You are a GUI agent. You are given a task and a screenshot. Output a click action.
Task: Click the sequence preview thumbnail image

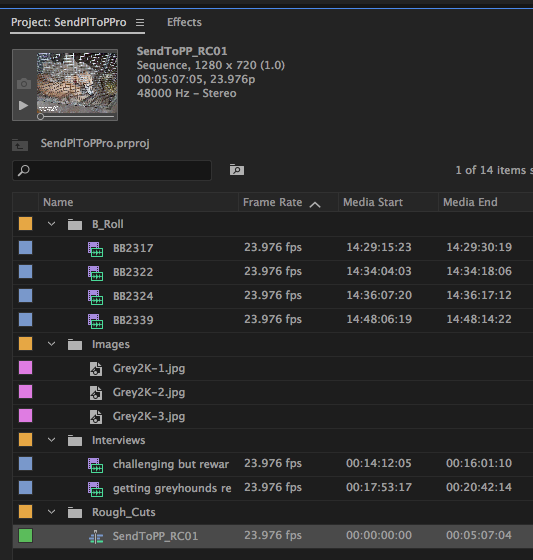point(77,82)
